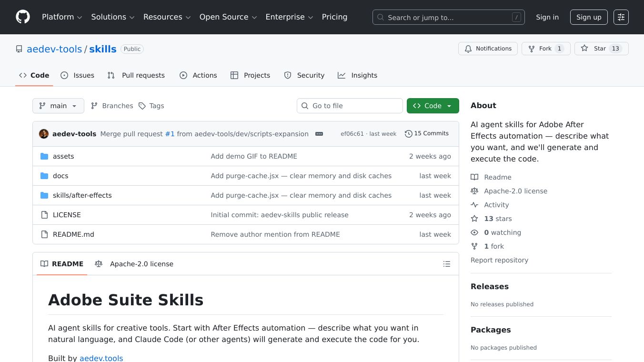
Task: Click the aedev-tools avatar in commit row
Action: pos(44,134)
